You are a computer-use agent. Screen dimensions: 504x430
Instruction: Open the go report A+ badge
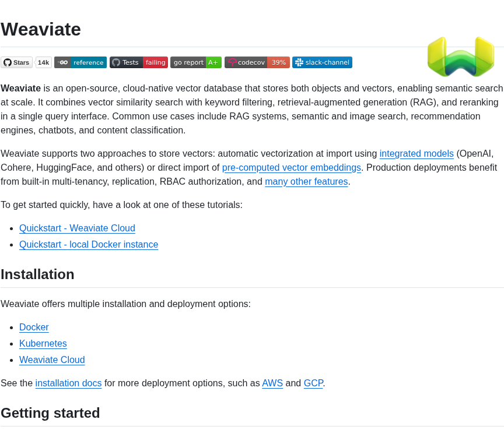click(x=196, y=62)
